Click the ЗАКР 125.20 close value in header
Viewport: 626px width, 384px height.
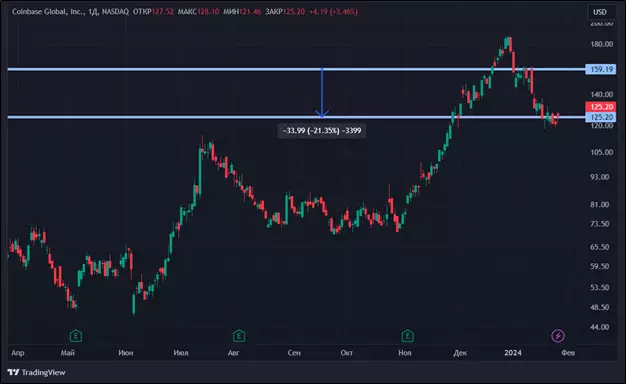point(285,12)
